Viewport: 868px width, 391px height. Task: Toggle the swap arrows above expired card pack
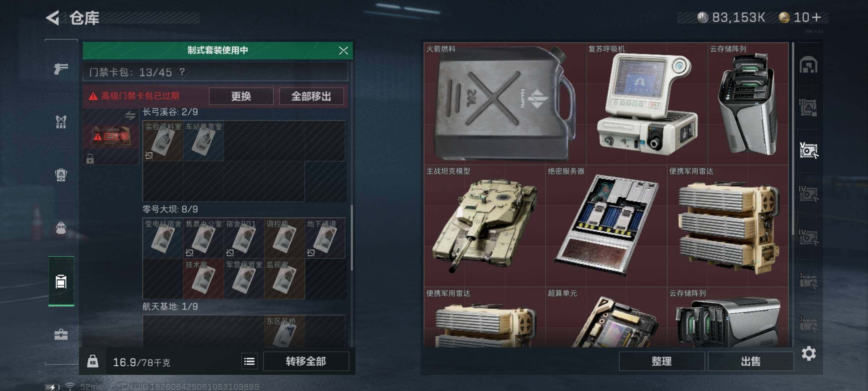[x=130, y=115]
